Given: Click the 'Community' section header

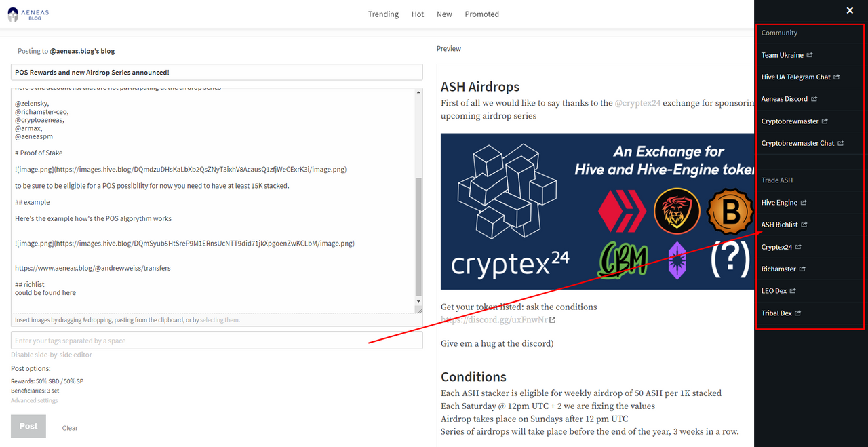Looking at the screenshot, I should (x=779, y=33).
